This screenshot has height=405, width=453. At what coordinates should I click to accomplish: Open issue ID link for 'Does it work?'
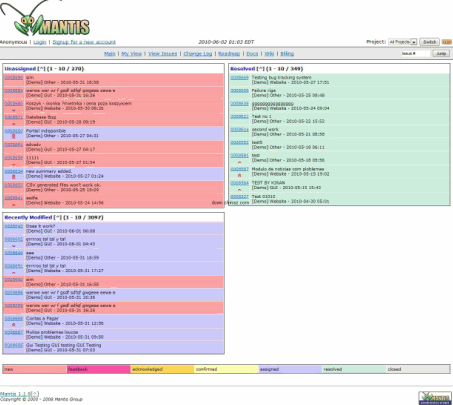coord(14,226)
